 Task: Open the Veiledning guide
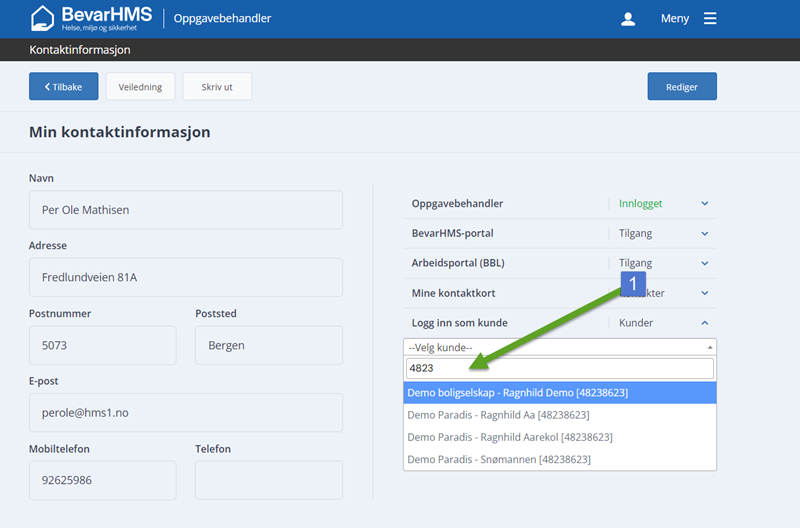(141, 87)
